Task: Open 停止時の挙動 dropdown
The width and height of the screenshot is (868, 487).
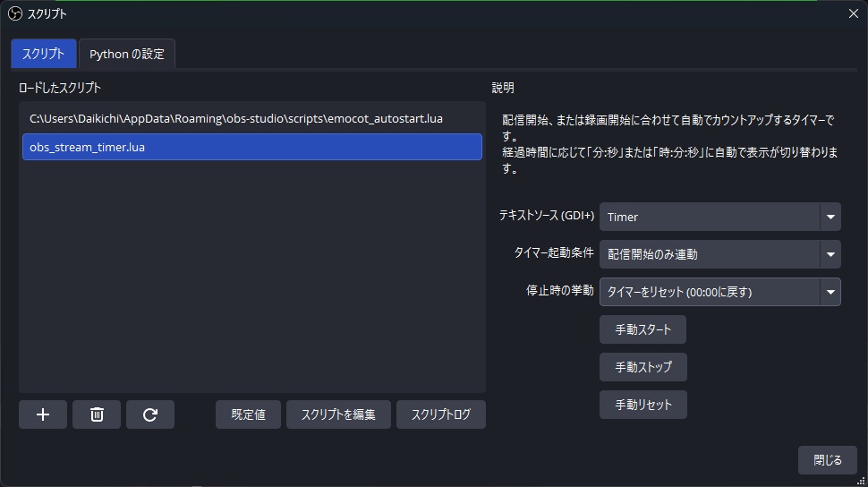Action: (719, 292)
